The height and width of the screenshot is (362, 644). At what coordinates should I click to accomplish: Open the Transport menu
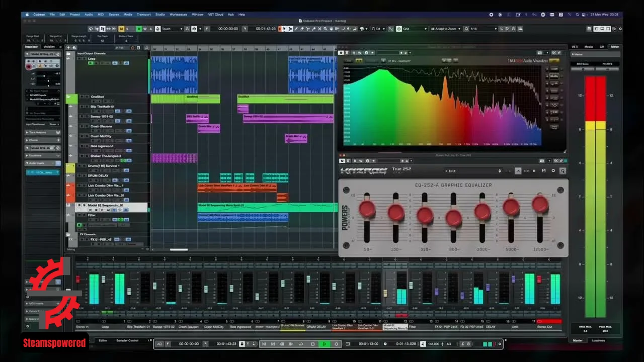point(144,15)
